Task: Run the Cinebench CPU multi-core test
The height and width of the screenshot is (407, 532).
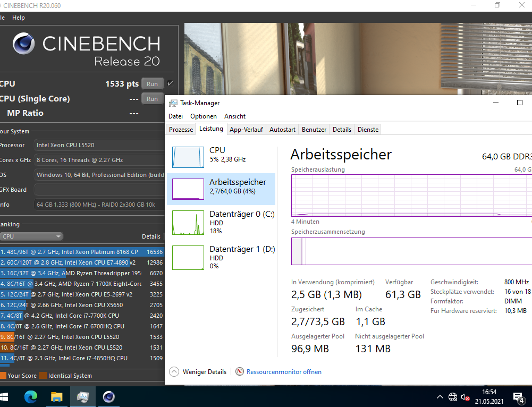Action: [x=153, y=84]
